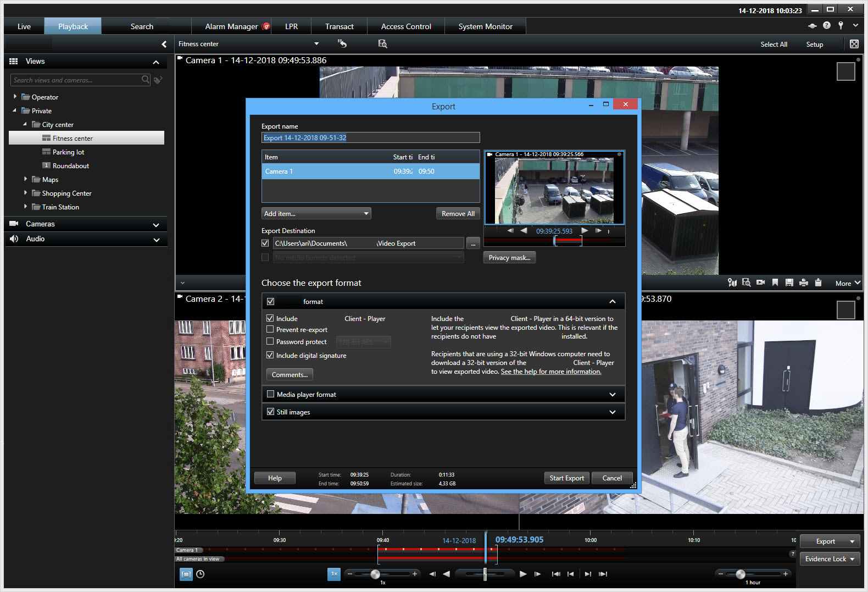This screenshot has width=868, height=592.
Task: Click the playback speed slider knob
Action: (x=375, y=574)
